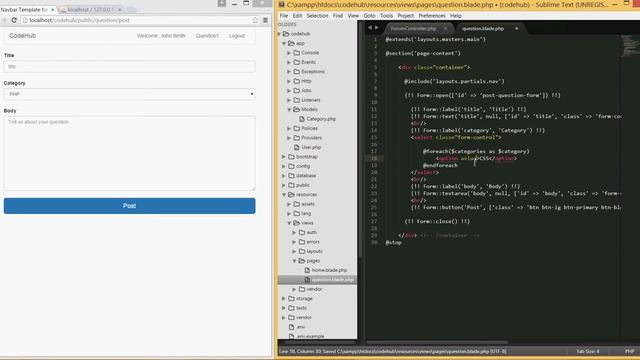The width and height of the screenshot is (640, 360).
Task: Expand the Http folder arrow
Action: [289, 81]
